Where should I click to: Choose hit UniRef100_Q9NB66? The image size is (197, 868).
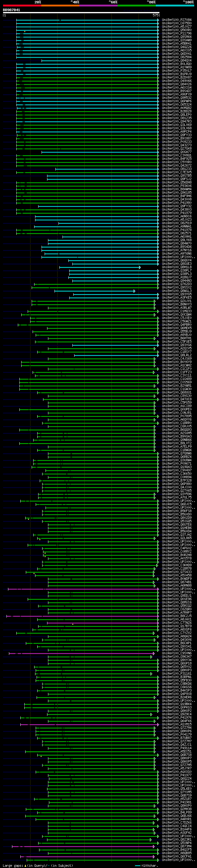[177, 440]
